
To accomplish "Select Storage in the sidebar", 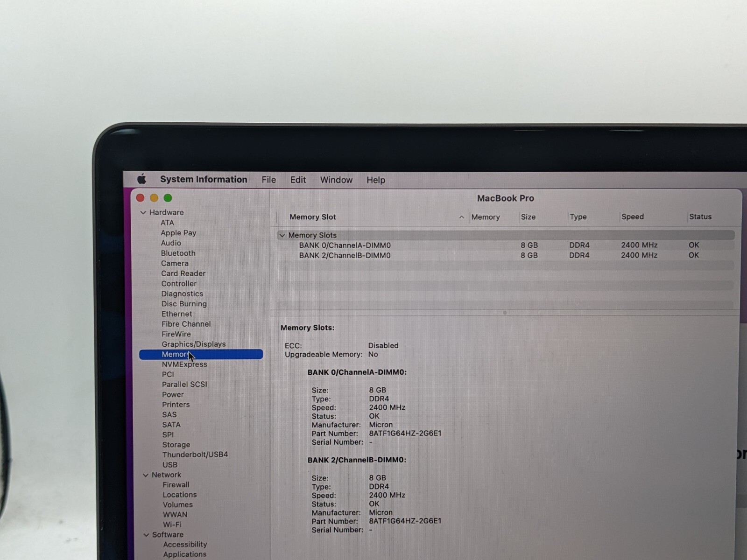I will tap(176, 445).
